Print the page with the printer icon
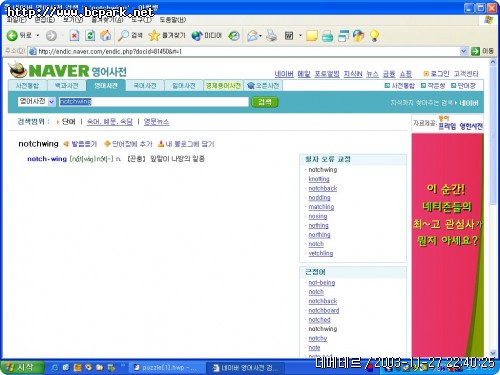 tap(272, 35)
